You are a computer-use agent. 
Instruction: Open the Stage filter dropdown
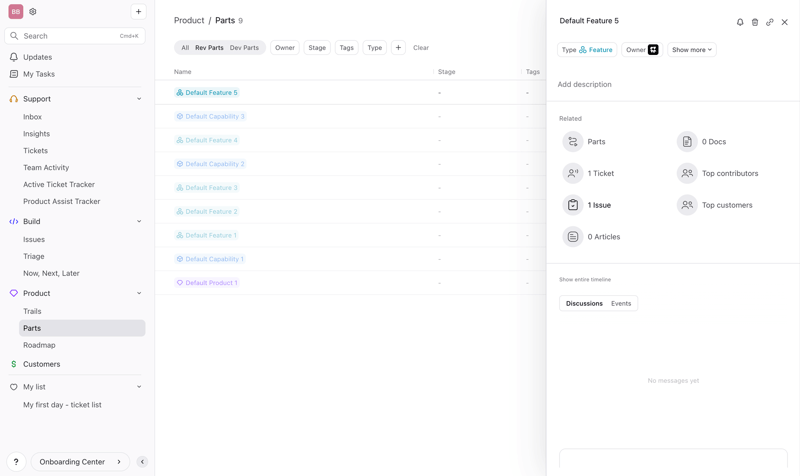click(x=317, y=47)
